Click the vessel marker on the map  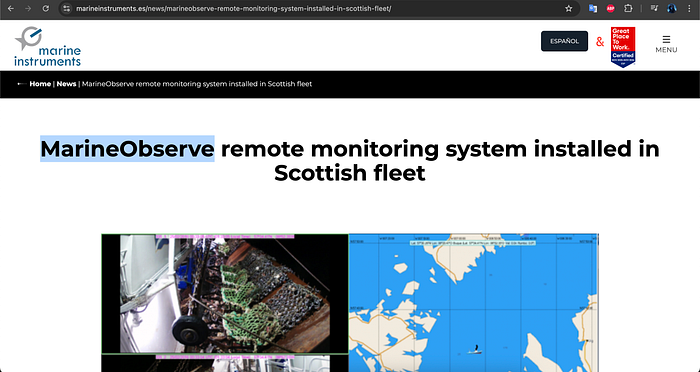(x=476, y=349)
